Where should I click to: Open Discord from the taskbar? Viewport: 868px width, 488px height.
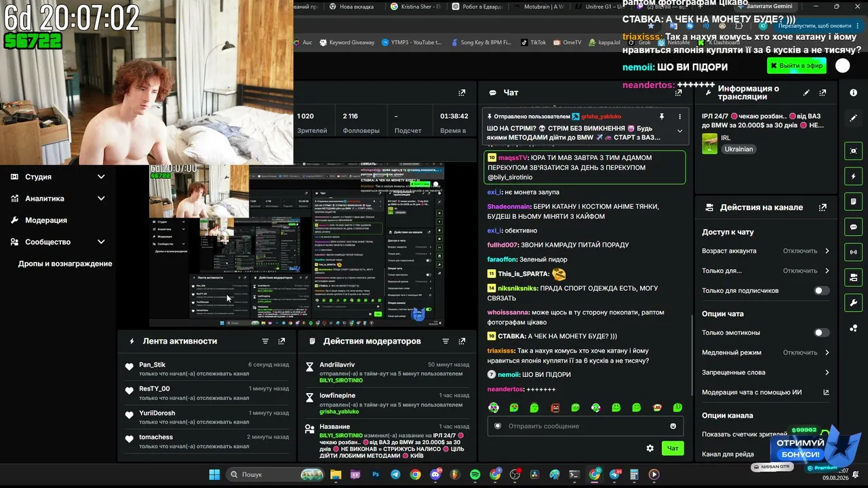coord(435,474)
